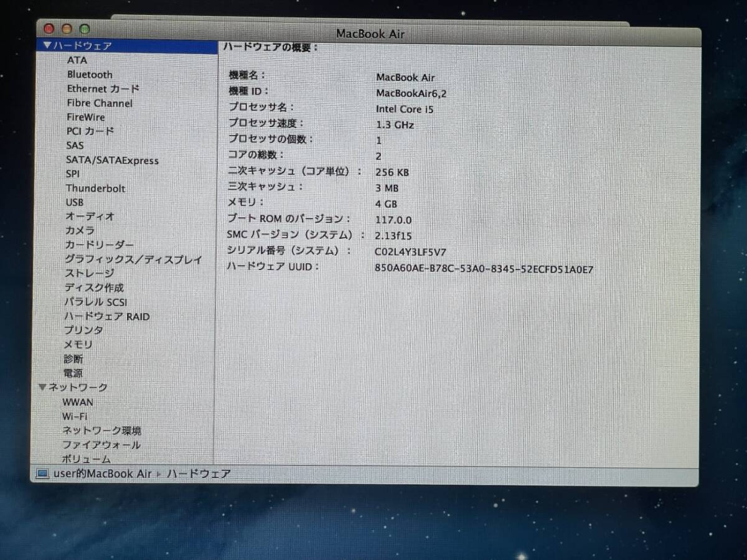Image resolution: width=747 pixels, height=560 pixels.
Task: Select Wi-Fi under ネットワーク
Action: (75, 416)
